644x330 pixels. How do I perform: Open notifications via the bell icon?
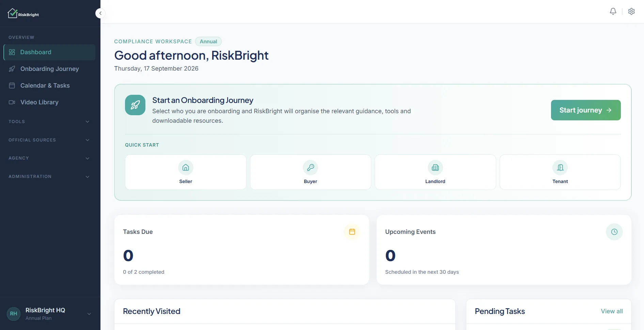pos(613,11)
